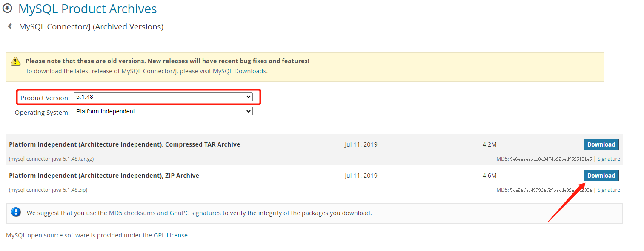Click the blue information icon
The width and height of the screenshot is (644, 251).
pos(16,212)
